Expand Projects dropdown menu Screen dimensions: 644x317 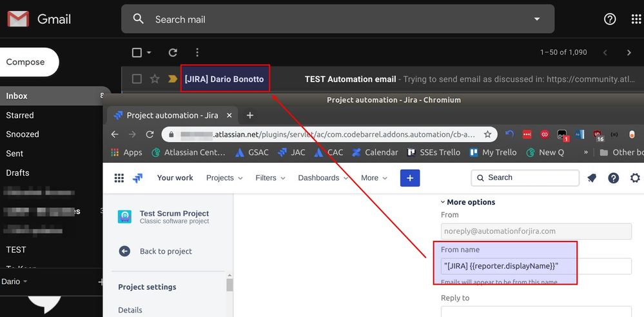point(224,178)
